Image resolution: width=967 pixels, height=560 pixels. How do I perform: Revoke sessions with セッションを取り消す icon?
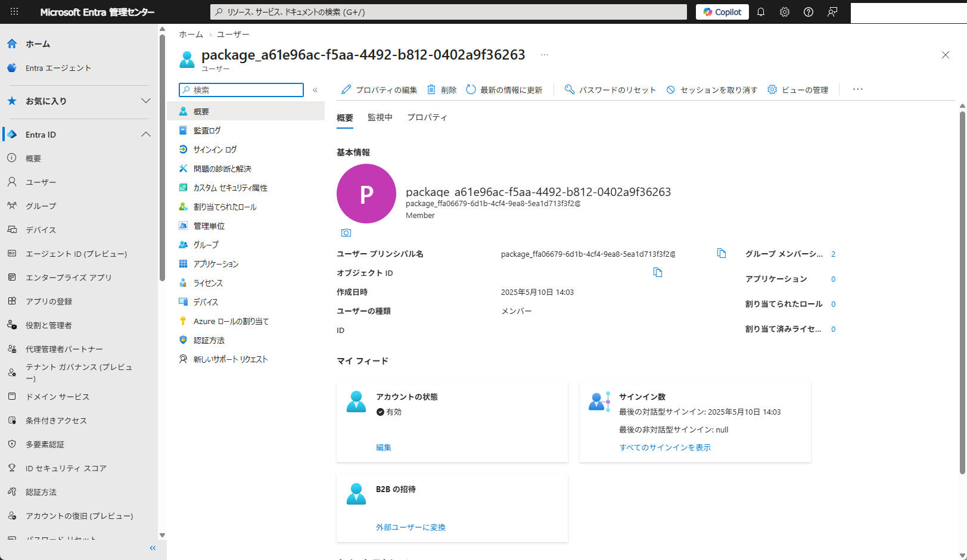point(671,89)
